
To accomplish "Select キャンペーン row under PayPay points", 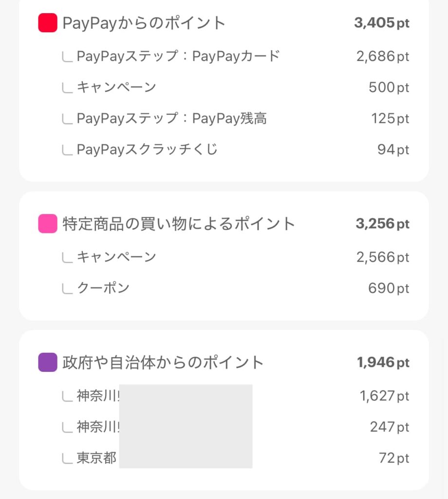I will [x=116, y=87].
